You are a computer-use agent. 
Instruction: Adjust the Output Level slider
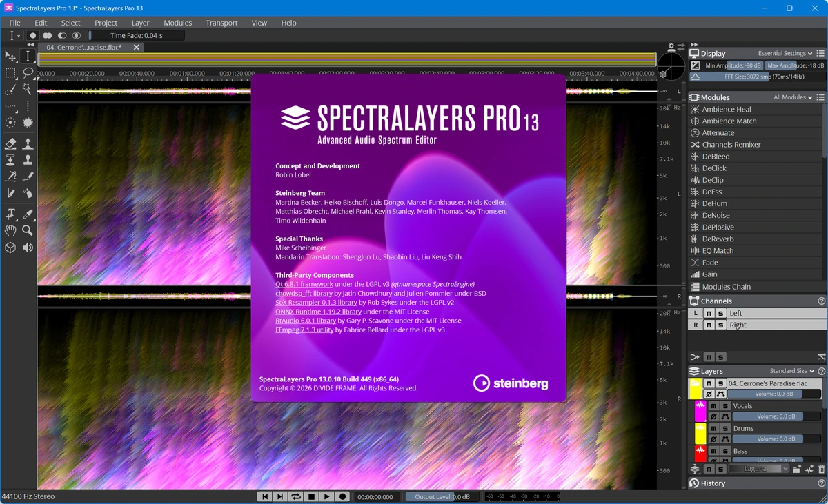(x=442, y=496)
